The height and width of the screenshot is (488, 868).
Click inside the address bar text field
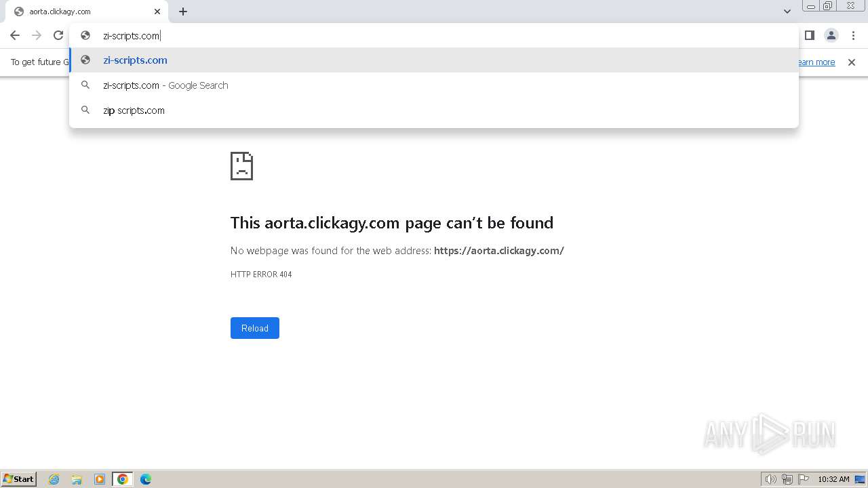point(434,35)
